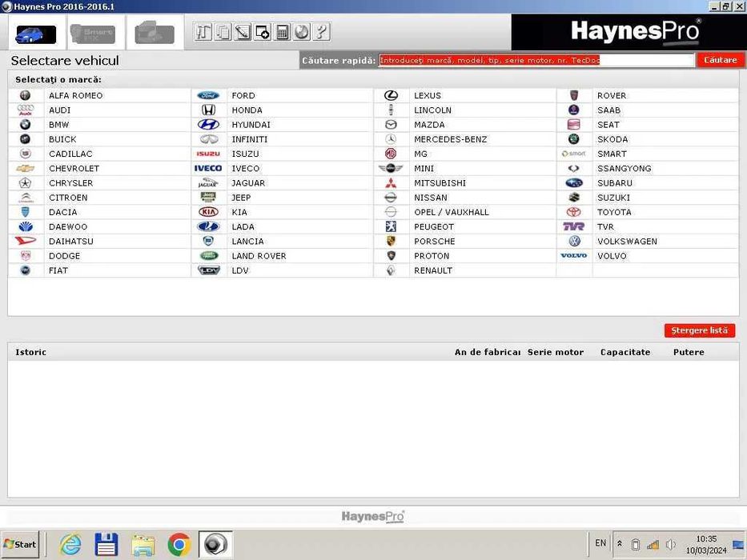Viewport: 747px width, 560px height.
Task: Choose the LDV brand name
Action: tap(240, 270)
